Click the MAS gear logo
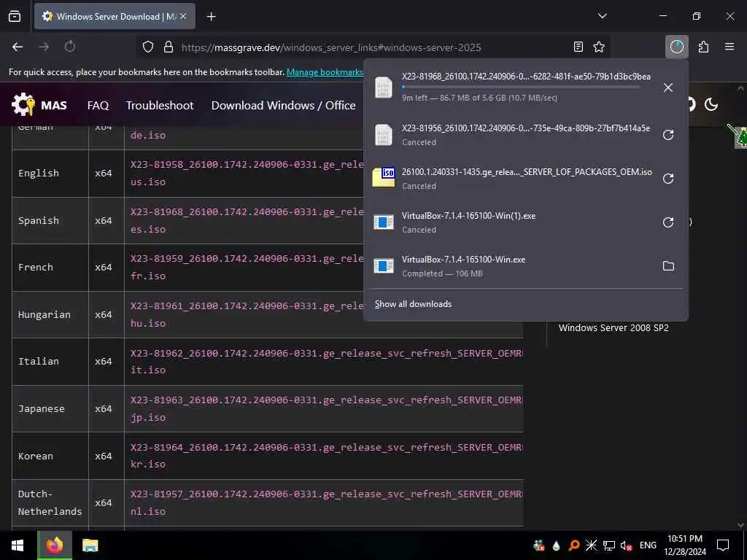Screen dimensions: 747x560 tap(23, 104)
